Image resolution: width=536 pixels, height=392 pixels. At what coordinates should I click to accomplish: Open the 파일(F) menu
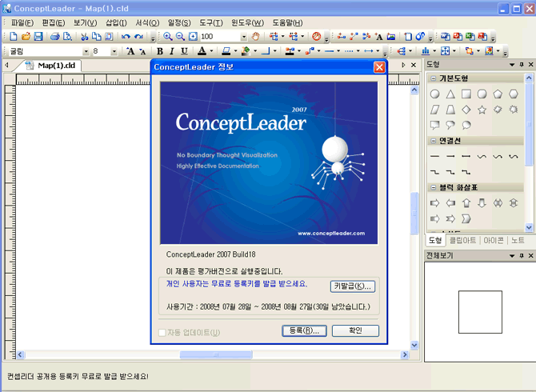[x=22, y=23]
